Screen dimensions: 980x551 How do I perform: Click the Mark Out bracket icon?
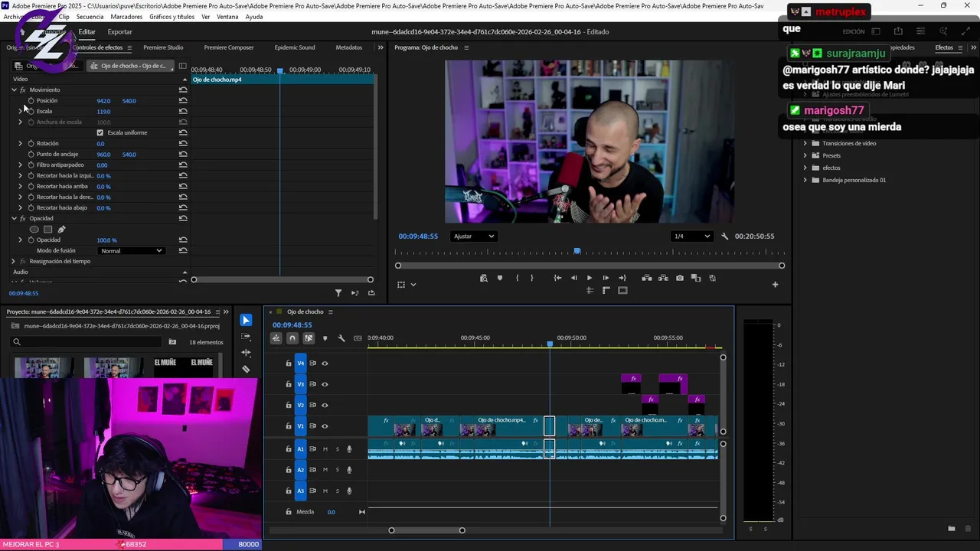click(532, 278)
